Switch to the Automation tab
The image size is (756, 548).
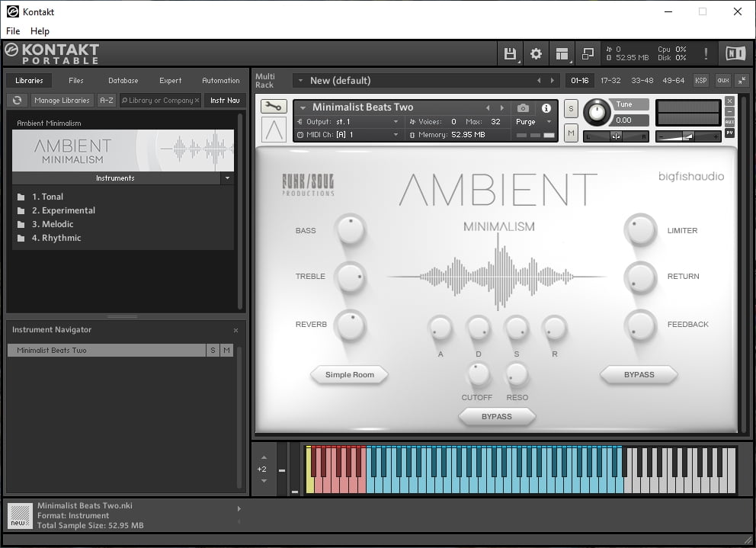221,81
